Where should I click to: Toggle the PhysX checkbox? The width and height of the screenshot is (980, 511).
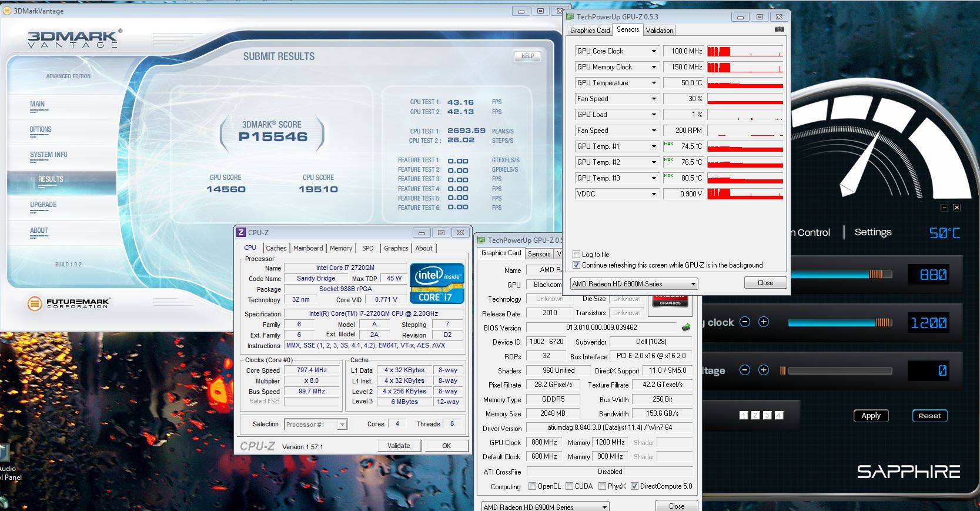pyautogui.click(x=602, y=486)
